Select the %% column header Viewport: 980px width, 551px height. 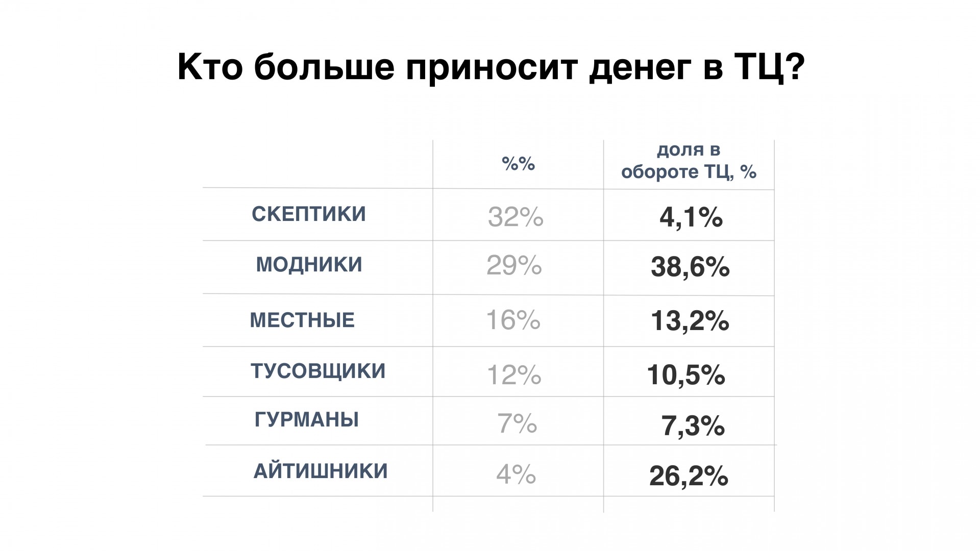click(x=518, y=164)
